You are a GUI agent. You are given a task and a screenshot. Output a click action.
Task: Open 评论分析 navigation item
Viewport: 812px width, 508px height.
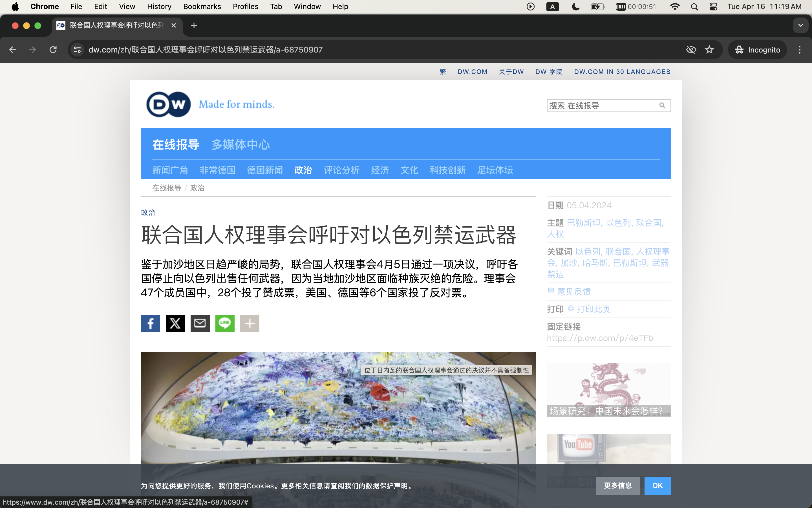point(341,170)
